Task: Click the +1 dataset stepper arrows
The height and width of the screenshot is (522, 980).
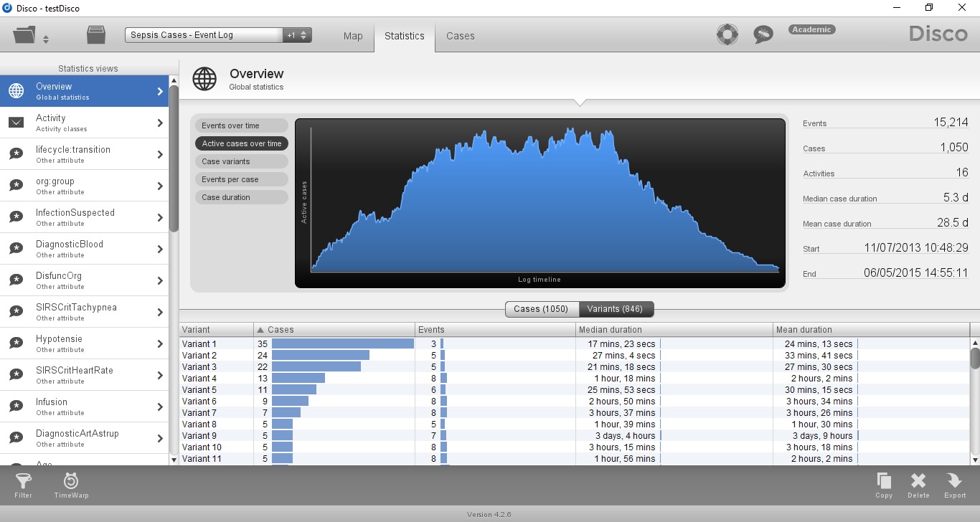Action: click(303, 34)
